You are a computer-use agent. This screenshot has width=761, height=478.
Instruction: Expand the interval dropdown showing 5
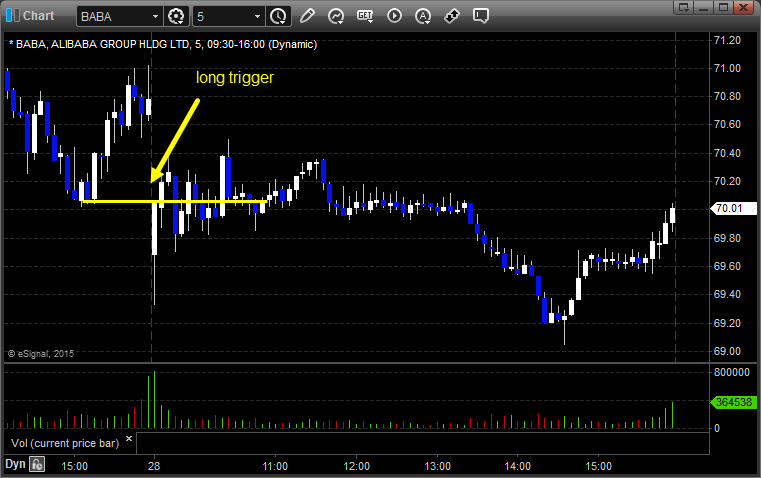(x=257, y=16)
